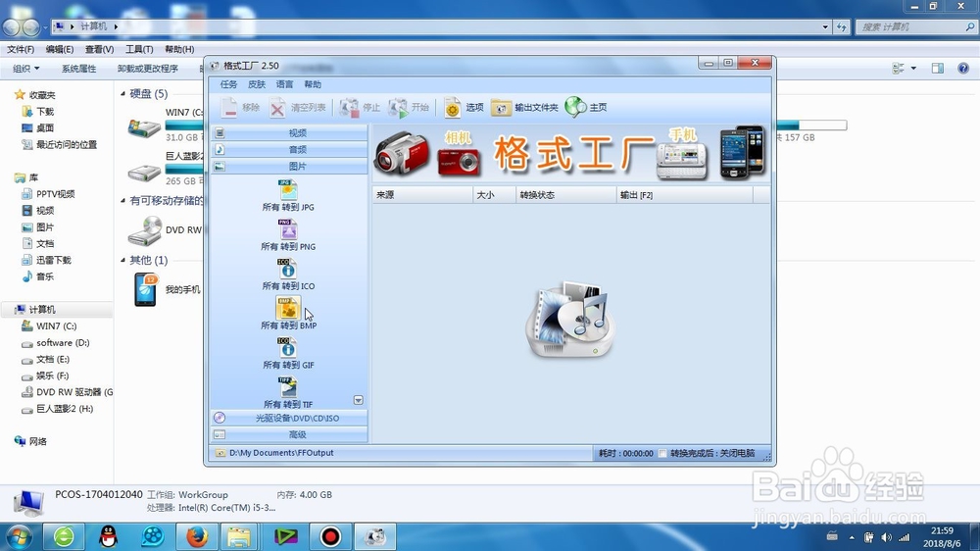Viewport: 980px width, 551px height.
Task: Select 最近访问的位置 in sidebar
Action: pos(67,144)
